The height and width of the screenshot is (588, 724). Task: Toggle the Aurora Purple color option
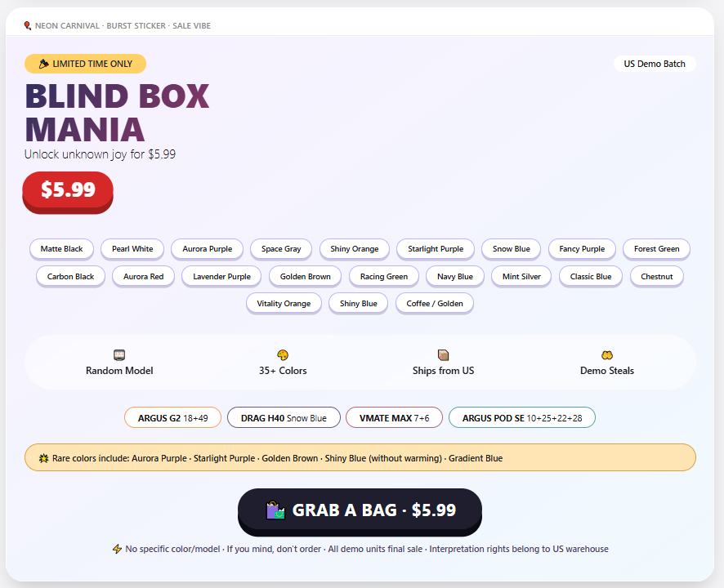[207, 249]
